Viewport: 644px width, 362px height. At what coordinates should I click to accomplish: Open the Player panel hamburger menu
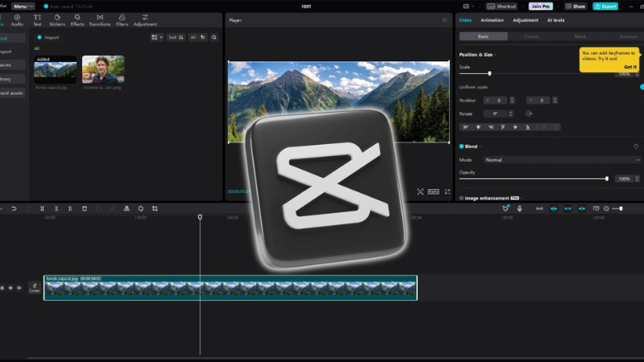point(444,19)
